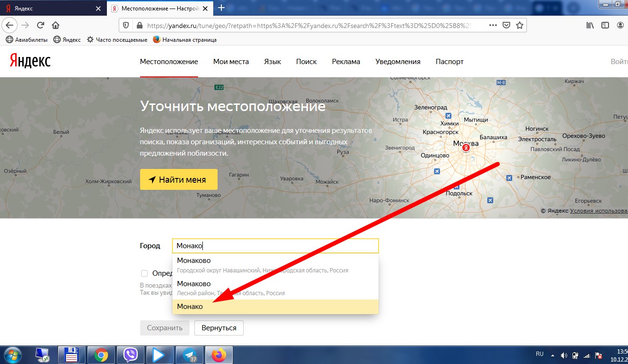Image resolution: width=628 pixels, height=364 pixels.
Task: Click the tracking protection shield icon
Action: click(126, 25)
